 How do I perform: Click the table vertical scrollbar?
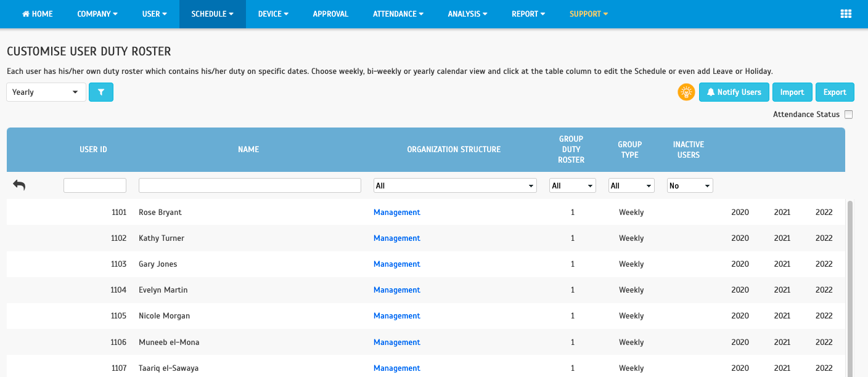(850, 288)
